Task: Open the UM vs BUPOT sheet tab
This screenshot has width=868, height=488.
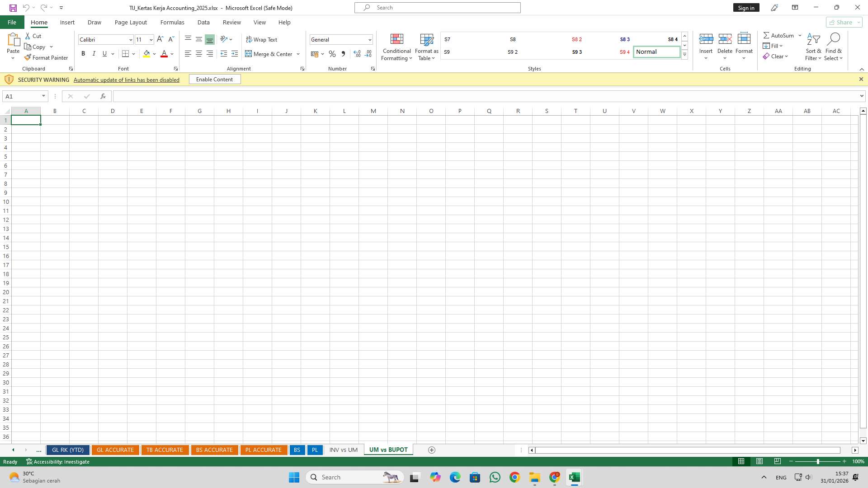Action: (x=388, y=450)
